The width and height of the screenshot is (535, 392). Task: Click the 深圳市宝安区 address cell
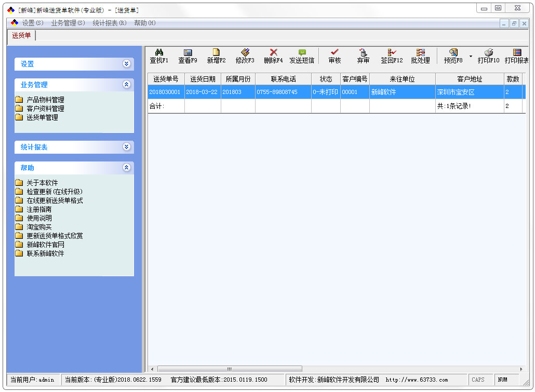pyautogui.click(x=470, y=92)
